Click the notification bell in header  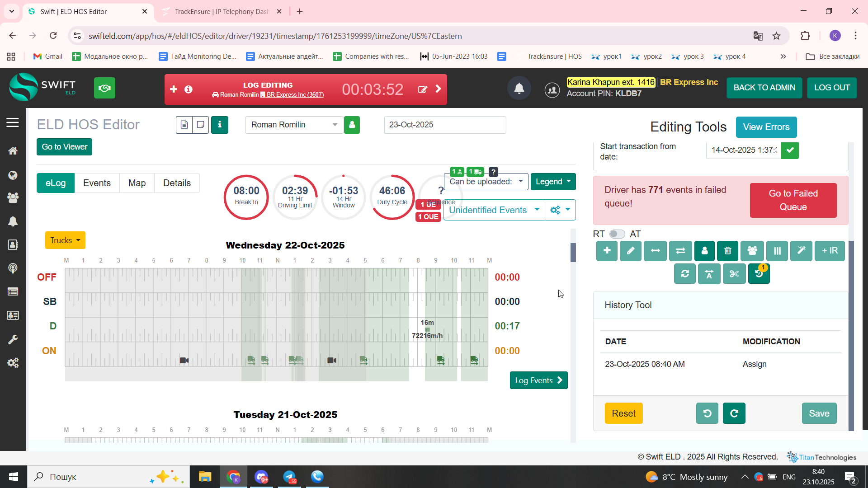coord(519,88)
